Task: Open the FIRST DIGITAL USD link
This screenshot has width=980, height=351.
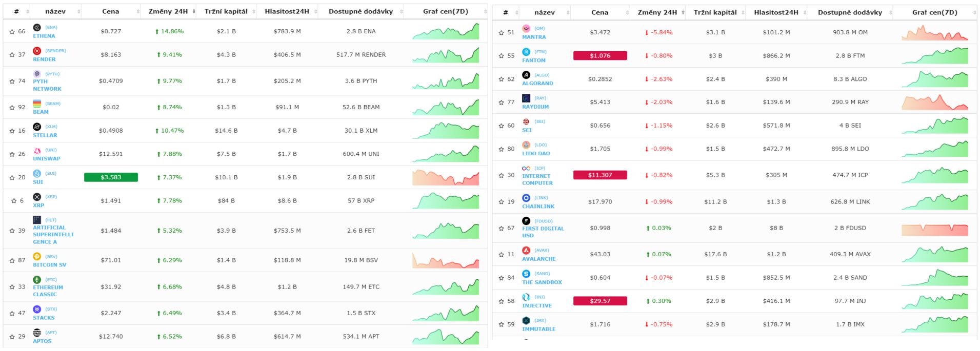Action: (543, 232)
